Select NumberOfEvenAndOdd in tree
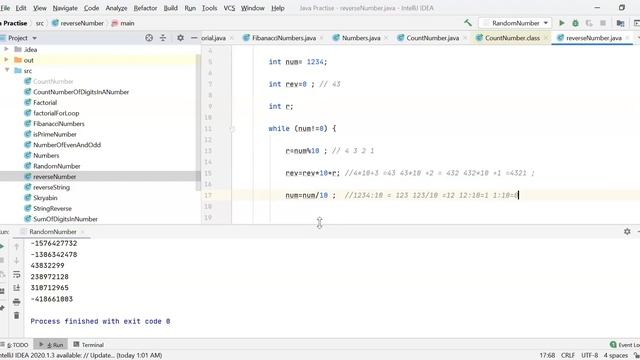 [x=67, y=145]
